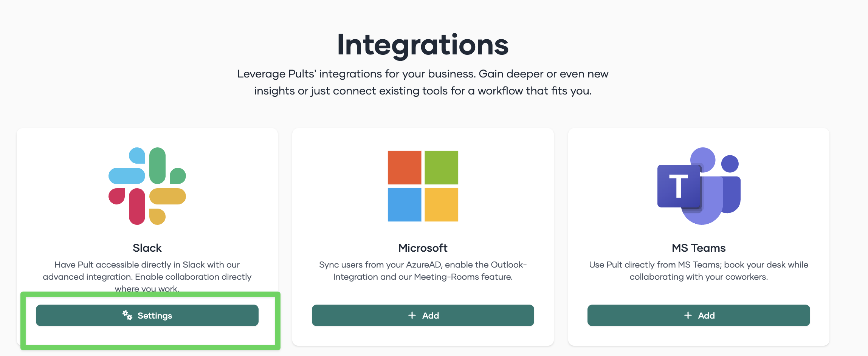Select the Microsoft card title
The width and height of the screenshot is (868, 356).
pyautogui.click(x=423, y=248)
